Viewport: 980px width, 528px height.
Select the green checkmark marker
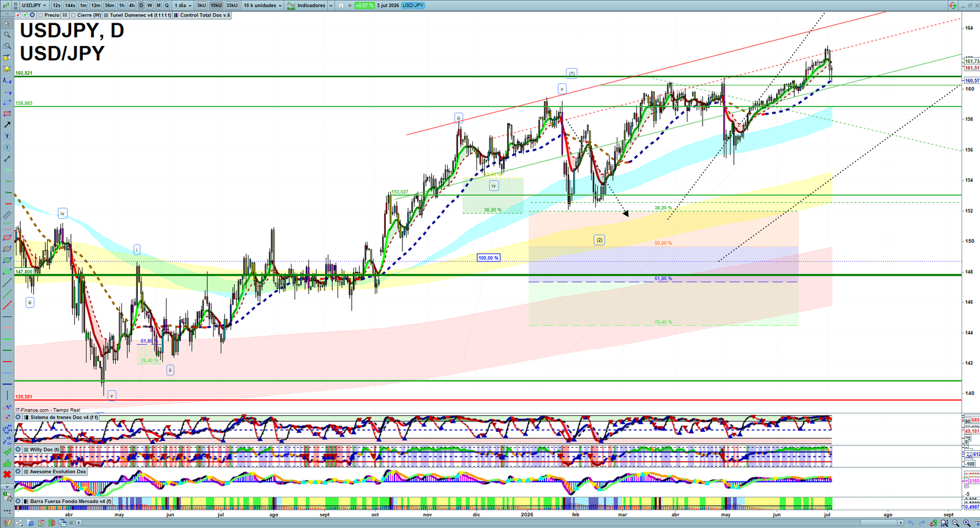7,451
